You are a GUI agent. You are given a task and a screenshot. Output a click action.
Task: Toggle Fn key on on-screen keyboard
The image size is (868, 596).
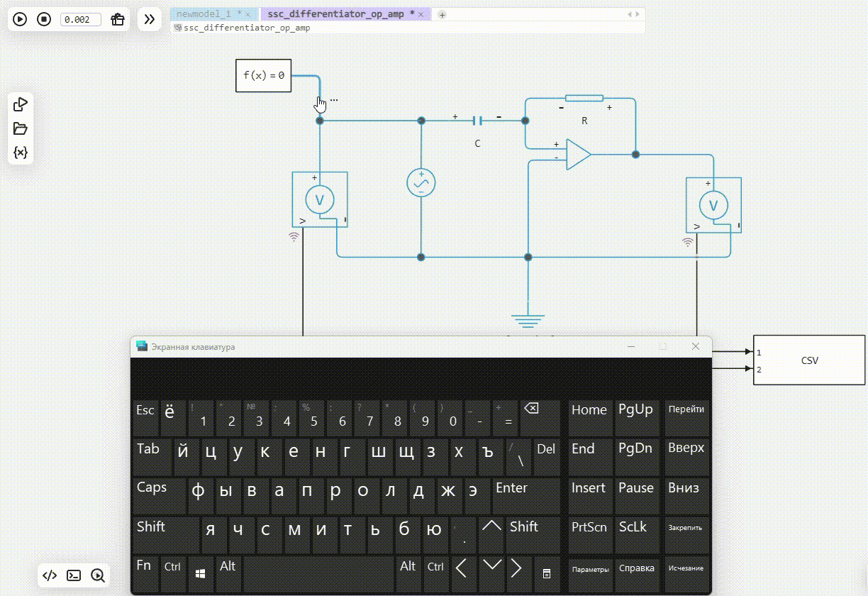pyautogui.click(x=145, y=574)
